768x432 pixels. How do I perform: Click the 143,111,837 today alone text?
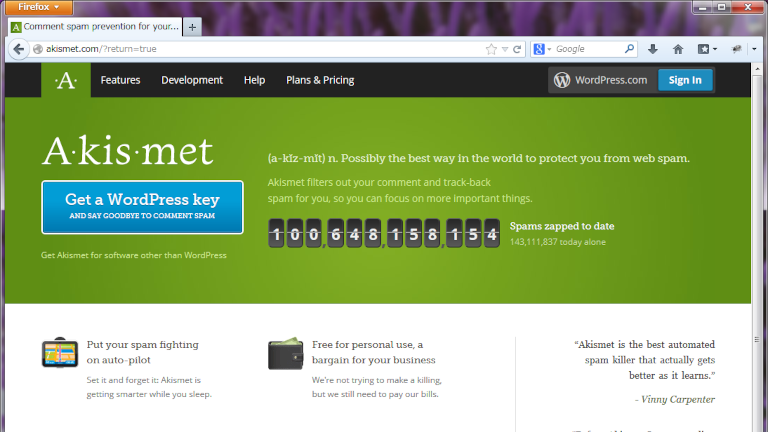[557, 242]
